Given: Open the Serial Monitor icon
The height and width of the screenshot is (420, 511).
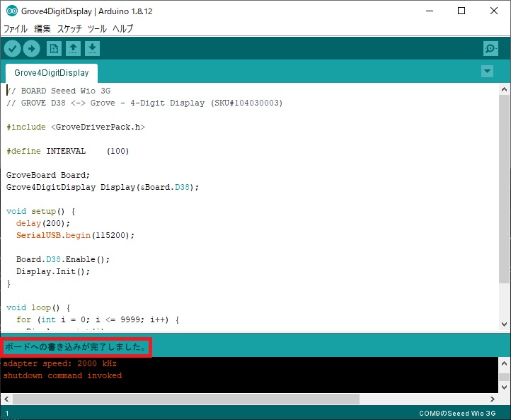Looking at the screenshot, I should click(490, 49).
